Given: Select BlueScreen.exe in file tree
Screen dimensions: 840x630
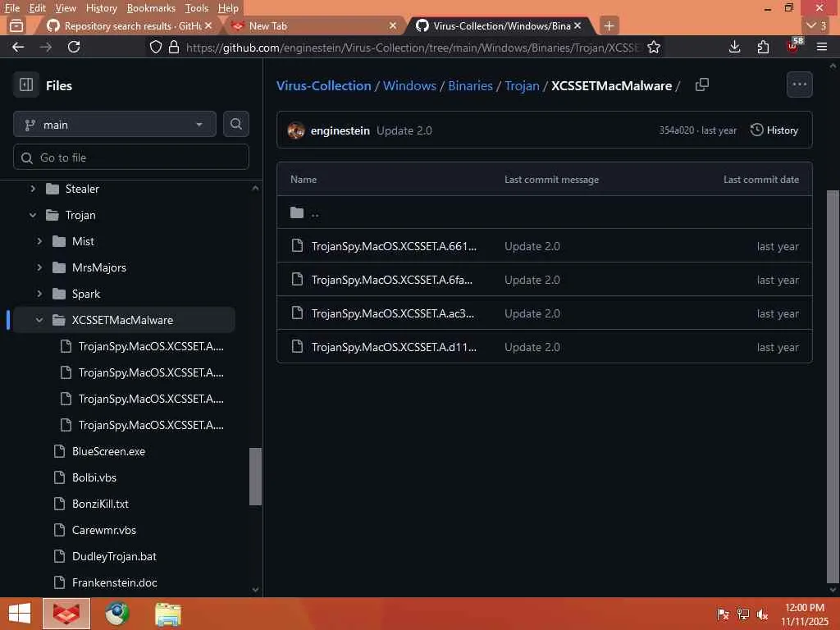Looking at the screenshot, I should 108,452.
